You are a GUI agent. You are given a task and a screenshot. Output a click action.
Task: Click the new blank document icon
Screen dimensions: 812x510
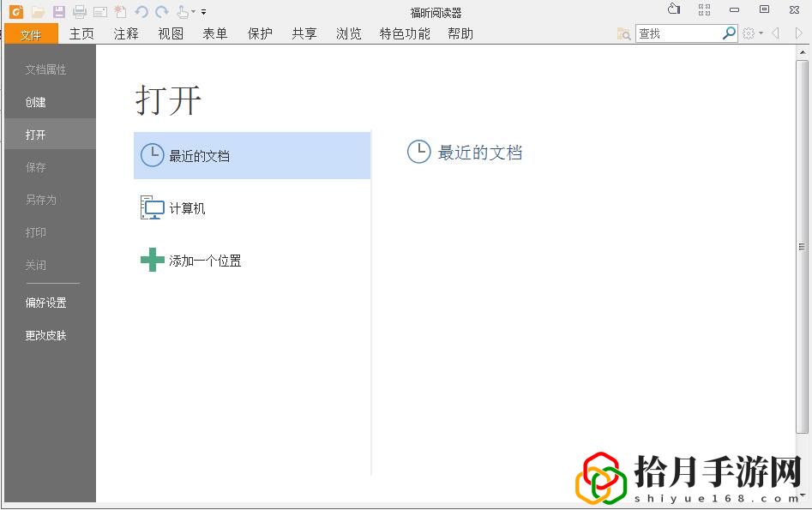click(x=120, y=11)
